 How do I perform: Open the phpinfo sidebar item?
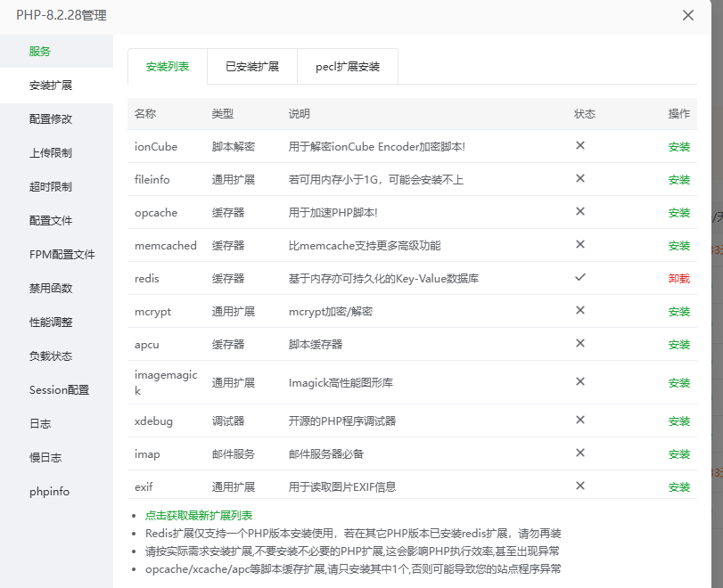(49, 492)
